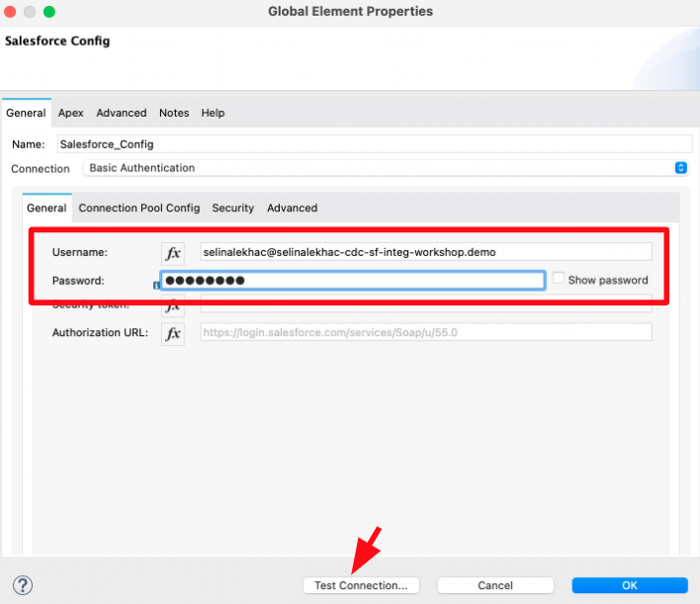The height and width of the screenshot is (604, 700).
Task: Click into the Name input field
Action: pyautogui.click(x=375, y=144)
